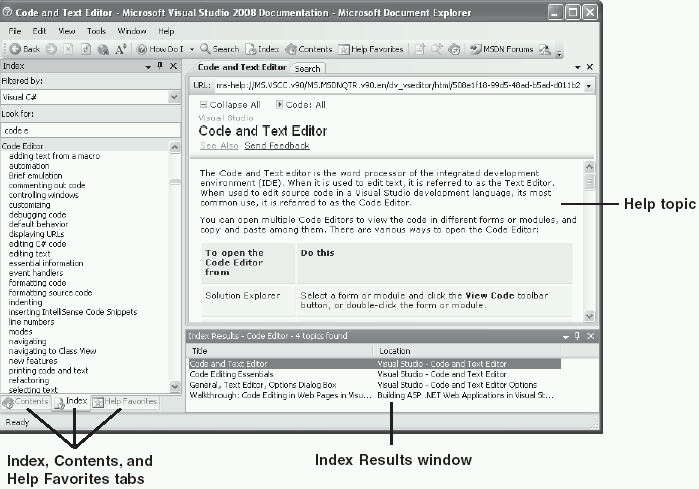Open the Filtered by Visual C# combo box

tap(90, 97)
